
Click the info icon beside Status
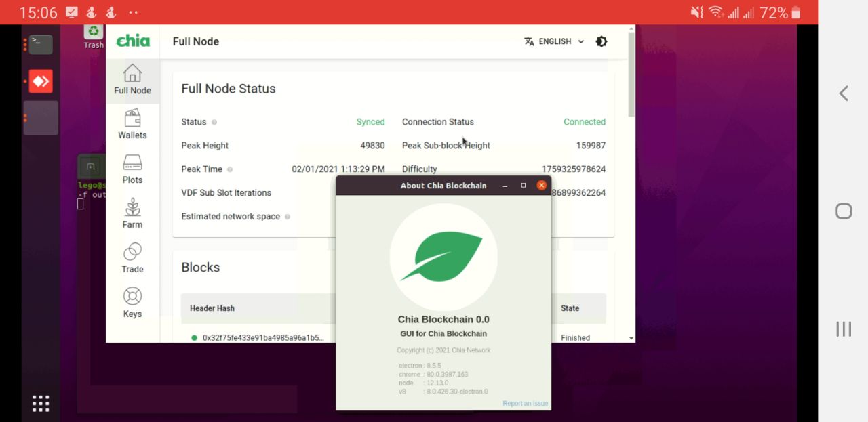point(214,122)
